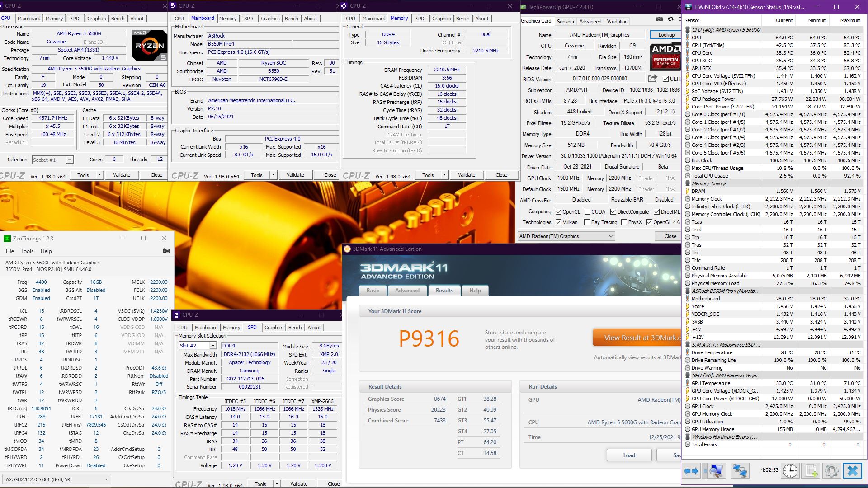
Task: Open ZenTimings File menu
Action: point(10,251)
